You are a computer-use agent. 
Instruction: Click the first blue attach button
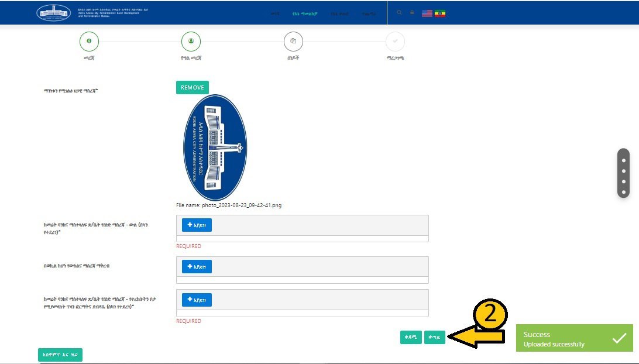[x=197, y=225]
